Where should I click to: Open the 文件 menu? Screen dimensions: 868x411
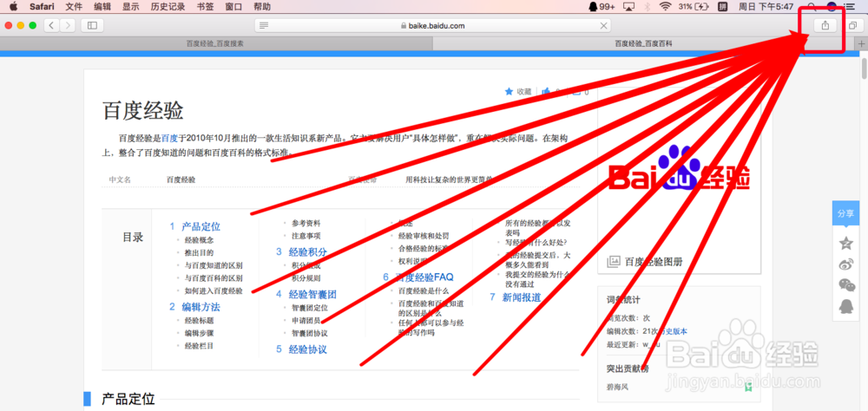tap(74, 7)
